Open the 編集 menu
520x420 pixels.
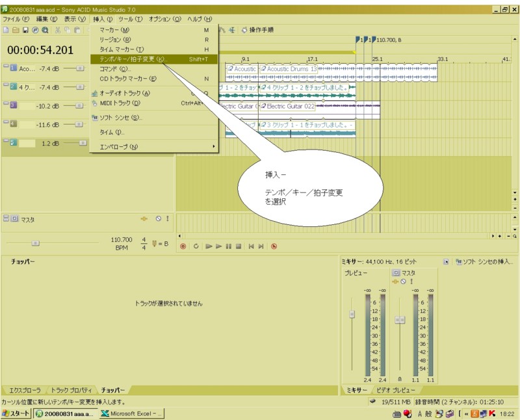click(47, 19)
